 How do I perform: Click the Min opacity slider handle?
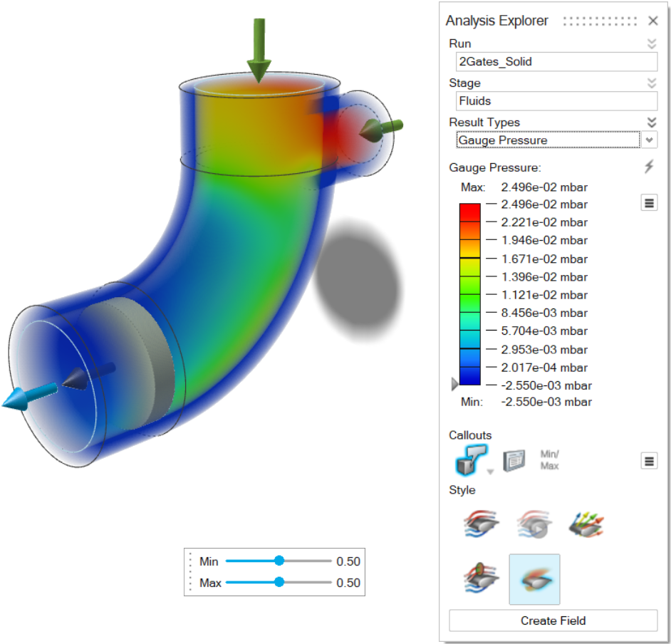click(x=279, y=561)
